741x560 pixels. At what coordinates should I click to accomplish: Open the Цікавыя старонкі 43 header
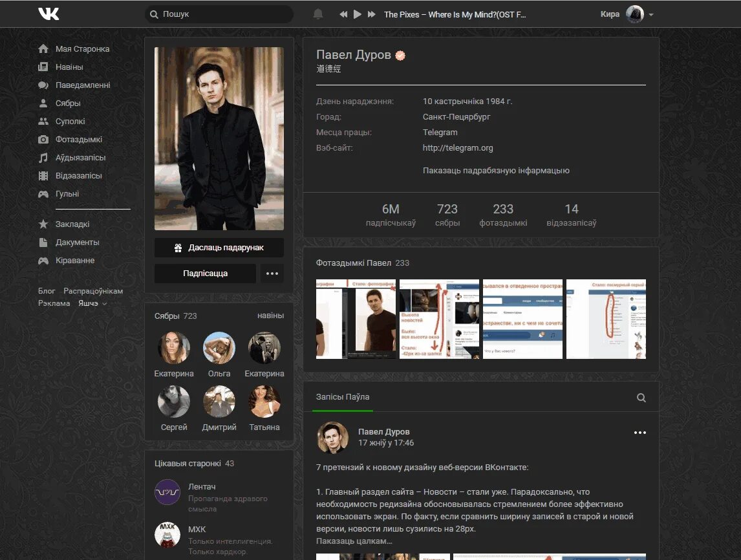(x=194, y=464)
